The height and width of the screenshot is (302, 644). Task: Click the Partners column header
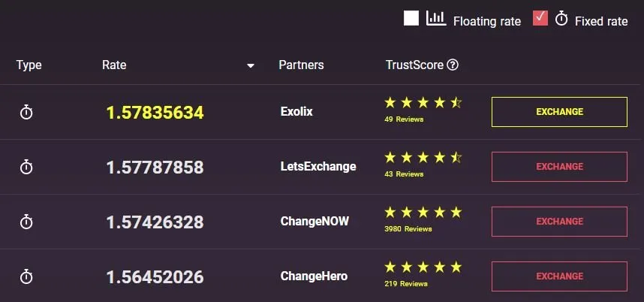click(x=301, y=65)
